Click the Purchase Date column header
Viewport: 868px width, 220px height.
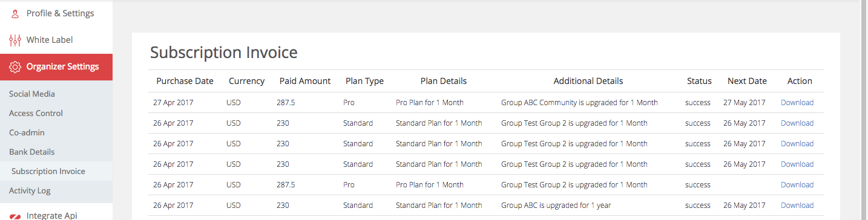click(x=185, y=81)
